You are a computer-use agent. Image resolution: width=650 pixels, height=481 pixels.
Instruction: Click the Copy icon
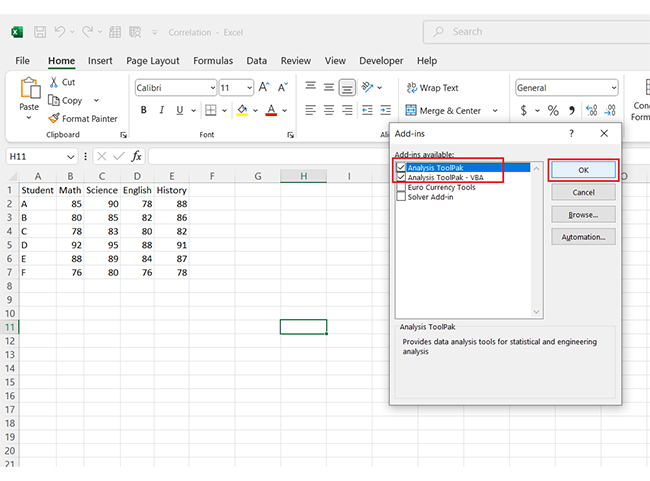pos(53,100)
